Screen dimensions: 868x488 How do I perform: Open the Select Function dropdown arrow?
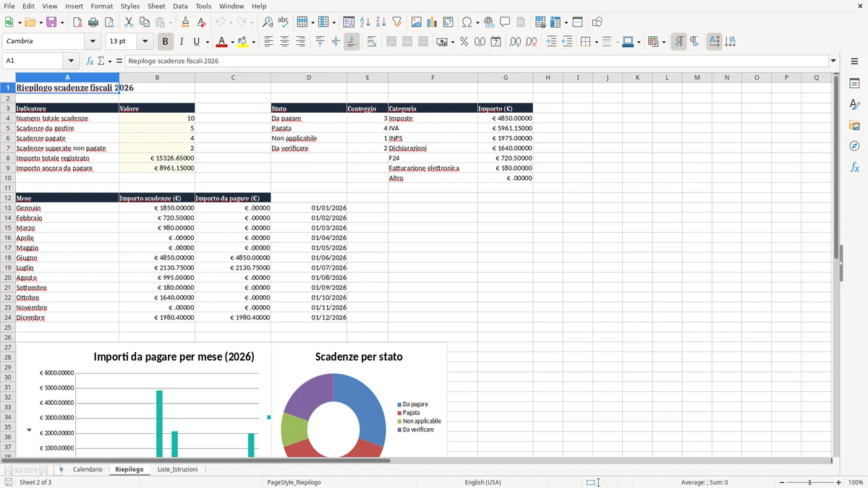point(110,61)
